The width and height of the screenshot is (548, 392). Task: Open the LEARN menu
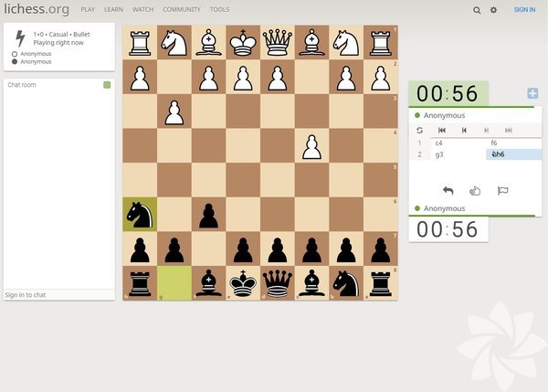(x=113, y=9)
